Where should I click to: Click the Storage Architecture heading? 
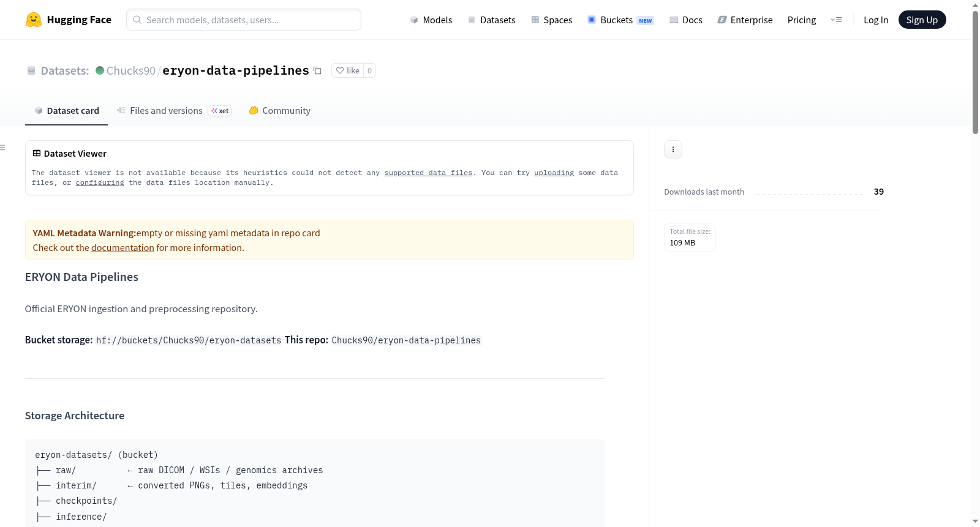(75, 416)
